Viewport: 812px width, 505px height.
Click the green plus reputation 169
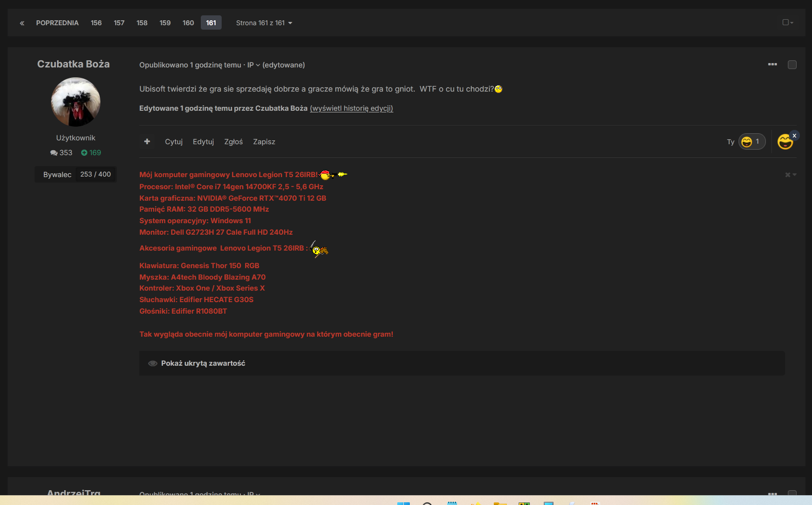[x=91, y=153]
